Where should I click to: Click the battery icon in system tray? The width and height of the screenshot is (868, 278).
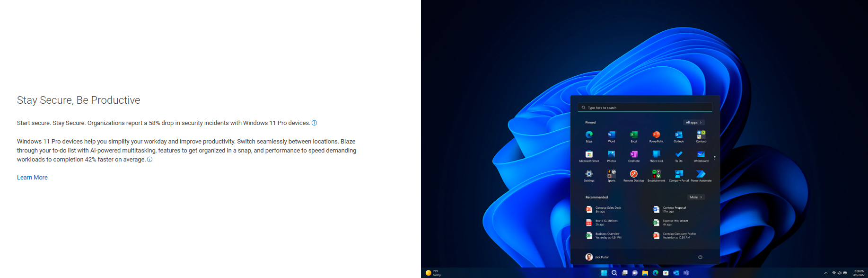(x=845, y=273)
